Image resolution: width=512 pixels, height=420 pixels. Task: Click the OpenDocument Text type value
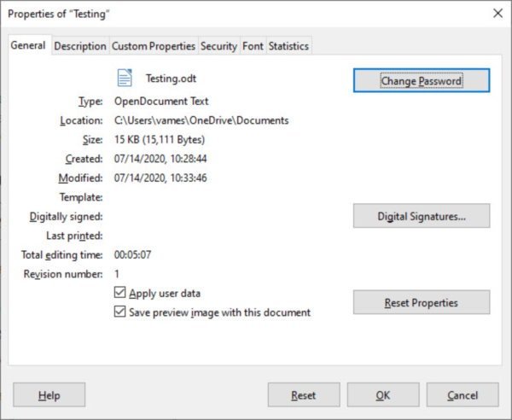pyautogui.click(x=161, y=102)
